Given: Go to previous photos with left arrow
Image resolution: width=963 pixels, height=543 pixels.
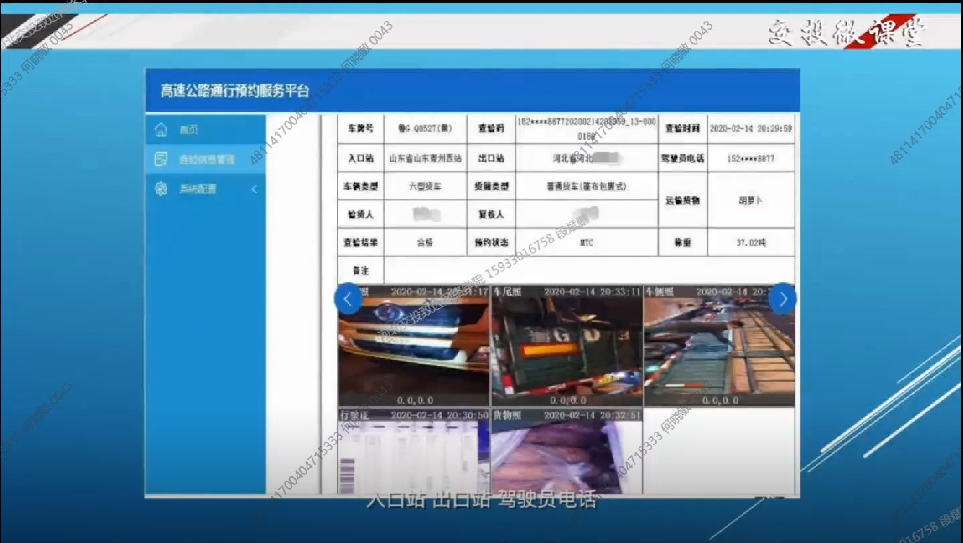Looking at the screenshot, I should (x=348, y=299).
